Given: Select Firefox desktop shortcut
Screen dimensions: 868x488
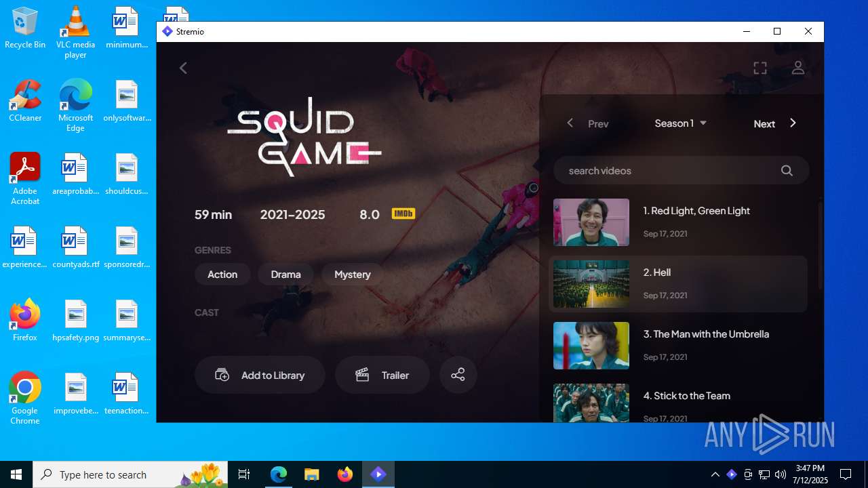Looking at the screenshot, I should [x=25, y=320].
